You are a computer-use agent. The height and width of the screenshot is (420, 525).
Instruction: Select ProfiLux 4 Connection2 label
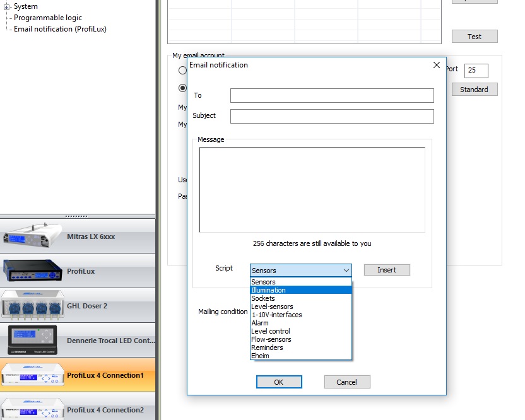[105, 410]
